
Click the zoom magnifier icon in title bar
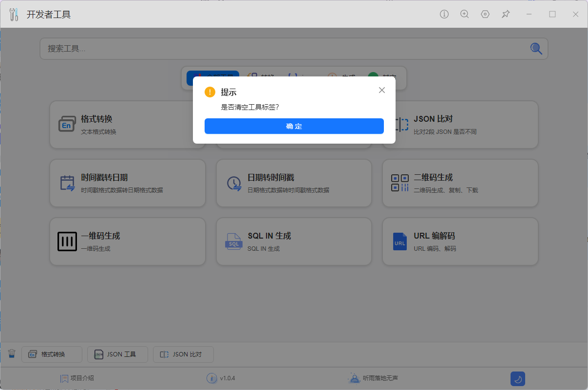[465, 14]
